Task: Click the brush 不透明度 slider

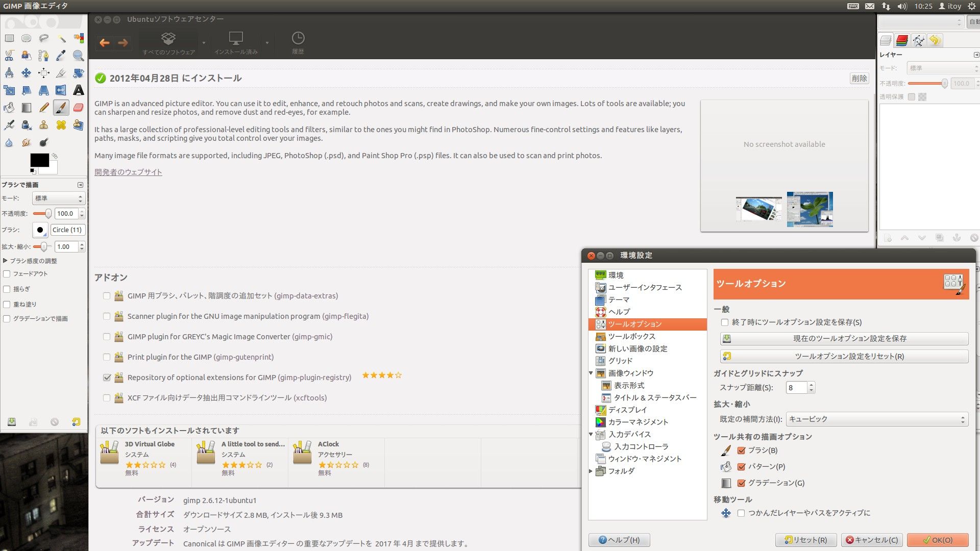Action: coord(42,214)
